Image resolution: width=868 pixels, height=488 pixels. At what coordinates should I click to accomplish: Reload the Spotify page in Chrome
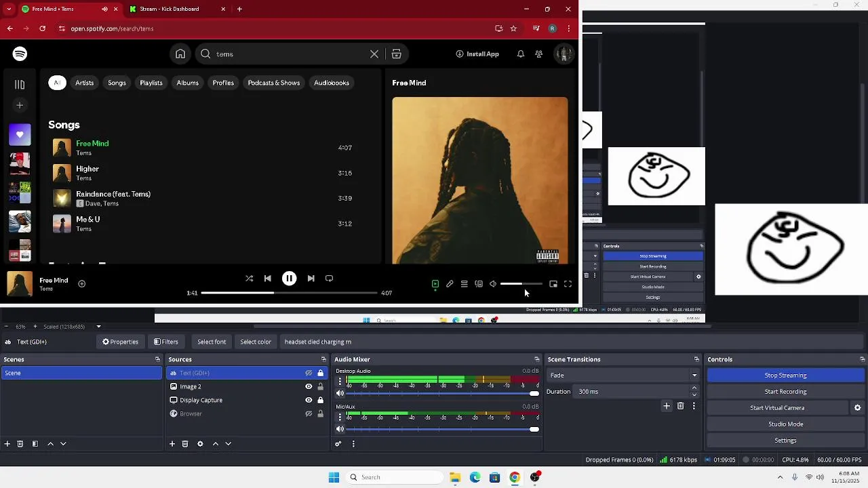coord(42,28)
